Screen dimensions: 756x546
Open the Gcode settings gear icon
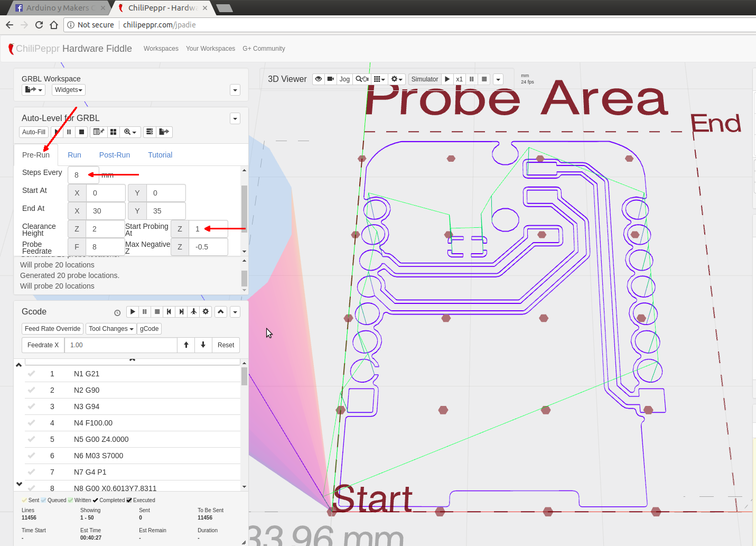(x=206, y=311)
